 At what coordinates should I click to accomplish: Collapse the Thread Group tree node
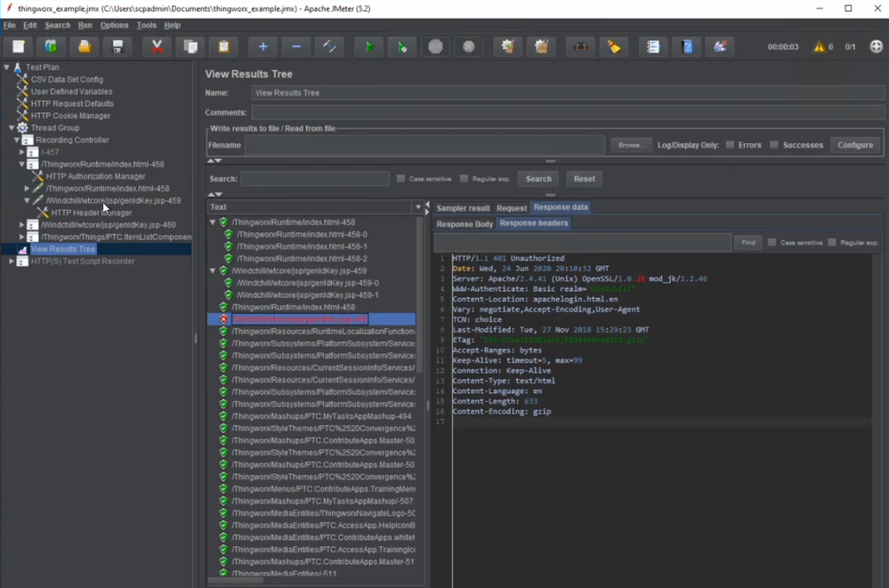click(x=12, y=128)
